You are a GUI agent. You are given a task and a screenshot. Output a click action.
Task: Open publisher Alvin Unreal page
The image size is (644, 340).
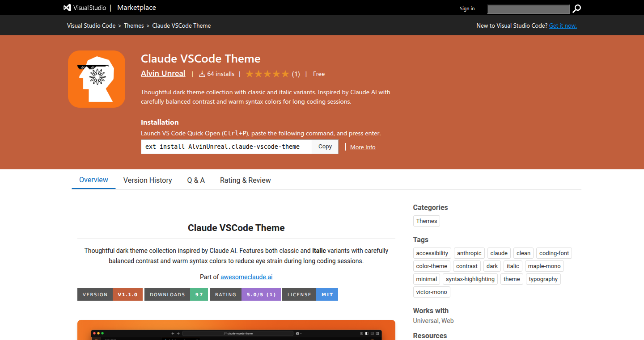[x=163, y=73]
